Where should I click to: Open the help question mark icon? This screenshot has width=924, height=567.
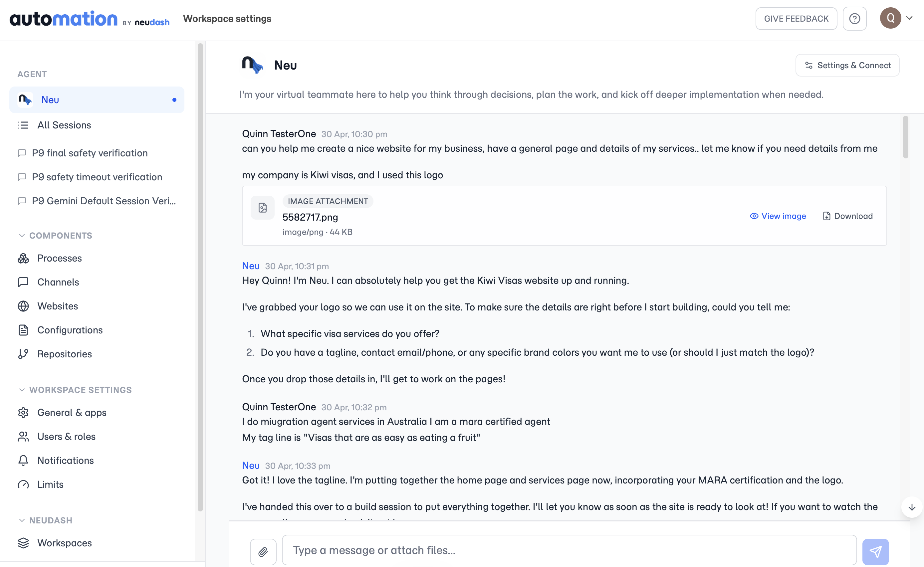point(854,19)
